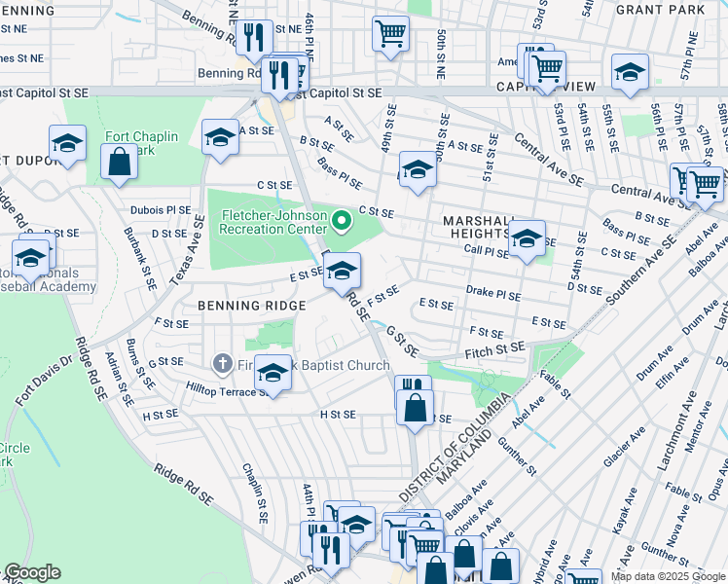Viewport: 728px width, 584px height.
Task: Click the Burbank St SE street label
Action: coord(140,259)
